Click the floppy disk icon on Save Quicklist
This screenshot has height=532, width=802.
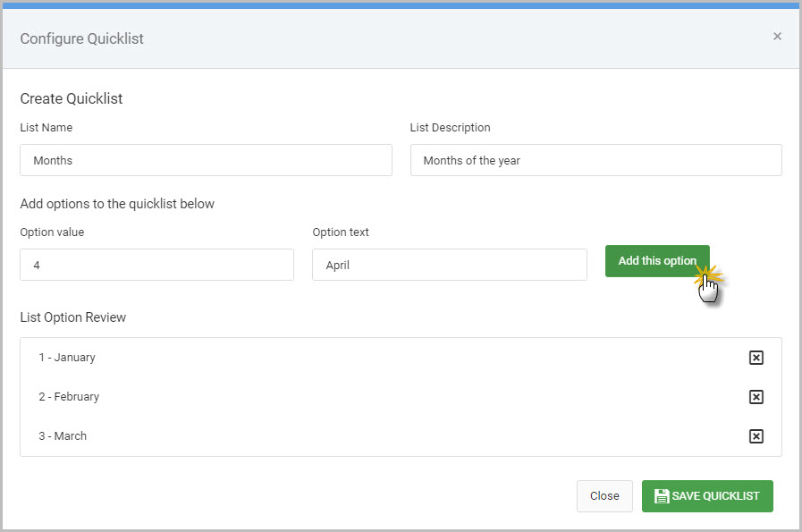point(662,496)
